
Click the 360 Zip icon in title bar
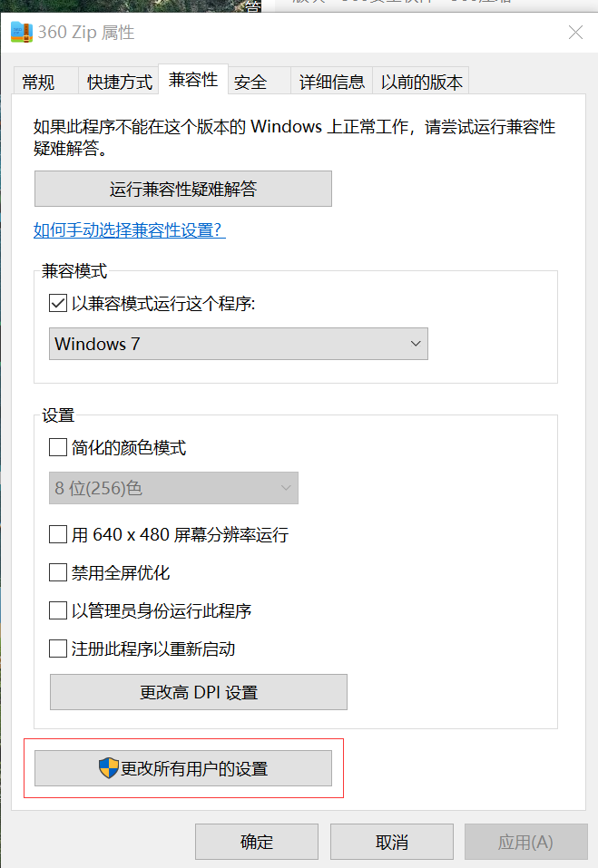pyautogui.click(x=22, y=32)
